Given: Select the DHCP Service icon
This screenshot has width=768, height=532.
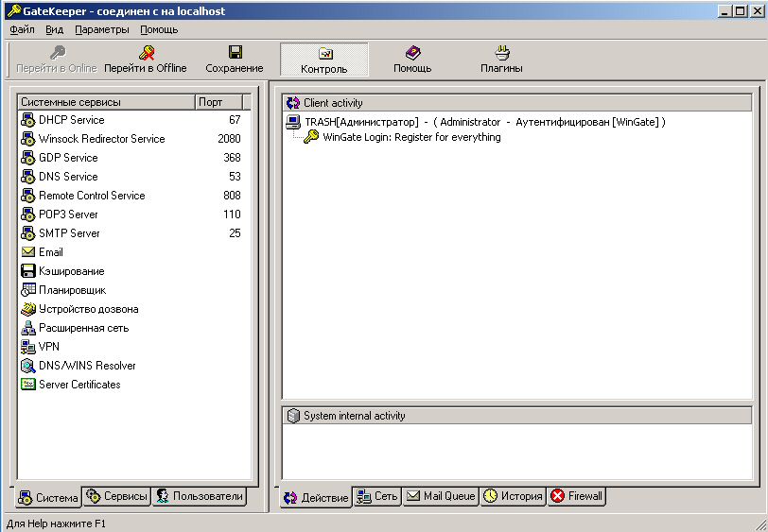Looking at the screenshot, I should tap(28, 120).
